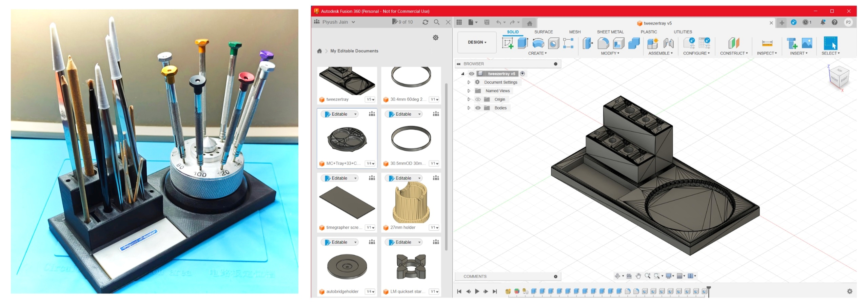Click the Editable button above MC+Tray thumbnail
The height and width of the screenshot is (304, 868).
(339, 114)
